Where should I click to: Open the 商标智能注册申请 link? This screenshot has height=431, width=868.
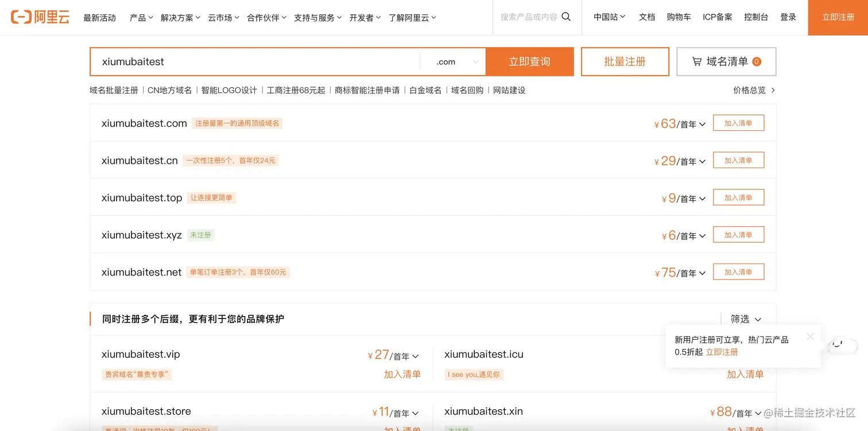[x=367, y=90]
